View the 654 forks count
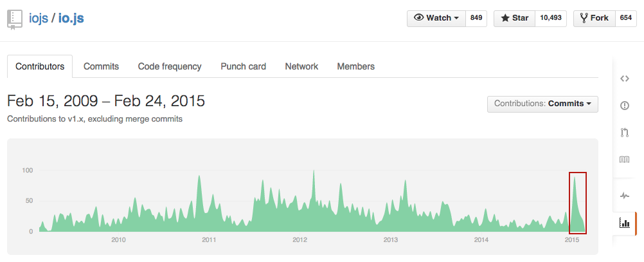This screenshot has height=262, width=644. 626,18
